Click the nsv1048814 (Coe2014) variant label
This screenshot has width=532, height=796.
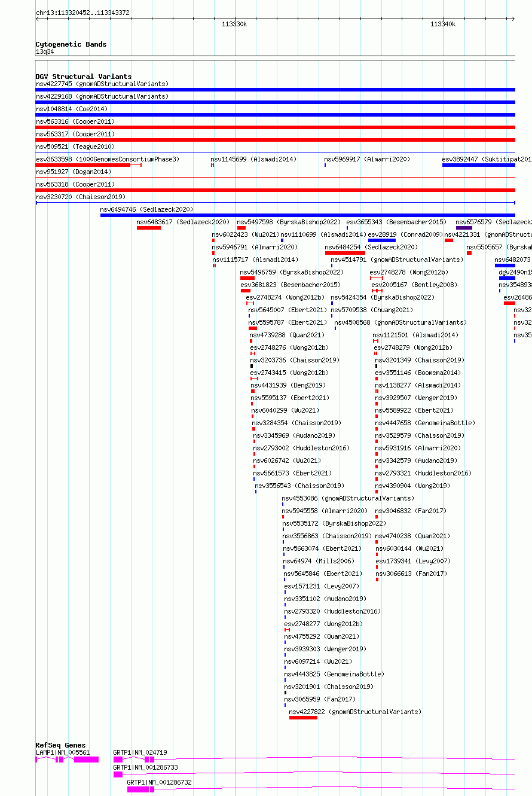coord(72,109)
